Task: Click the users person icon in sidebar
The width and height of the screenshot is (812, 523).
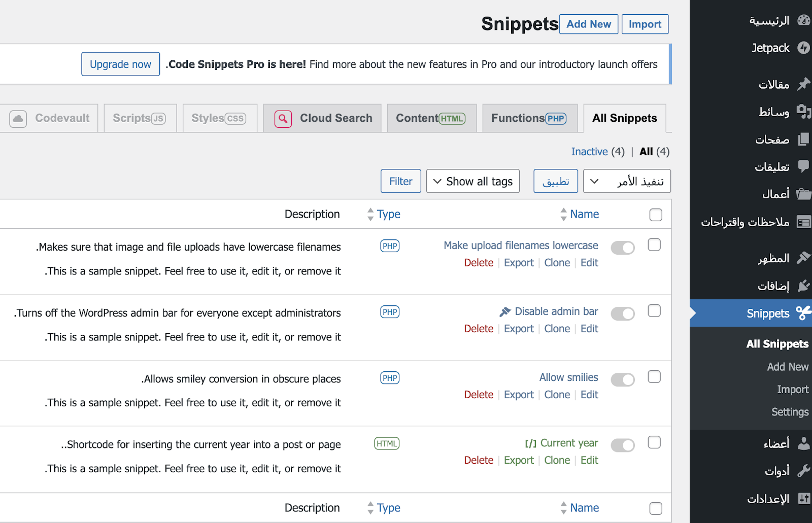Action: 804,443
